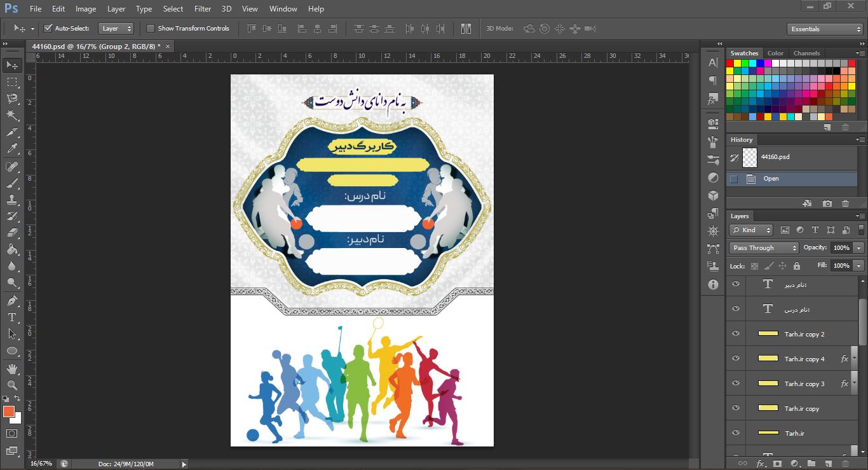Add a layer style via fx button
The height and width of the screenshot is (470, 868).
[760, 464]
